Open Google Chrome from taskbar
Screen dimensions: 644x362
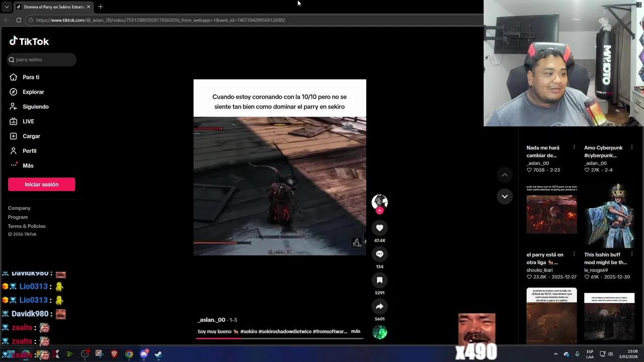(x=129, y=354)
